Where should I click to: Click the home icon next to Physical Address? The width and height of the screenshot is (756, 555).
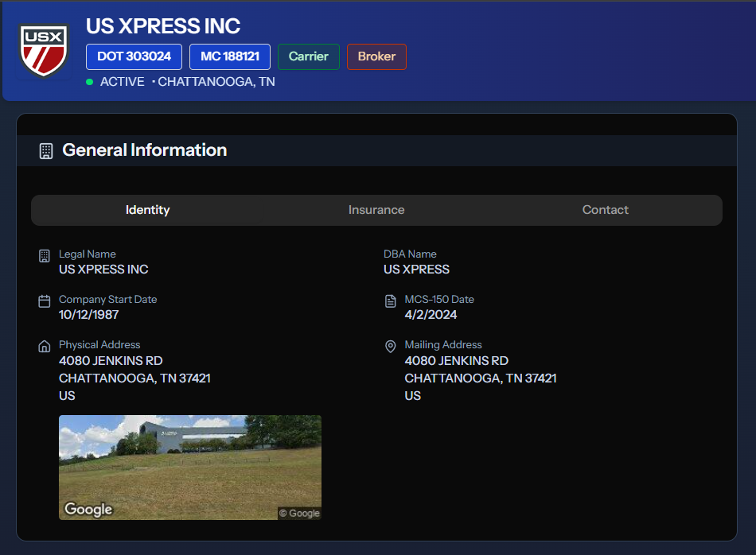click(x=45, y=347)
